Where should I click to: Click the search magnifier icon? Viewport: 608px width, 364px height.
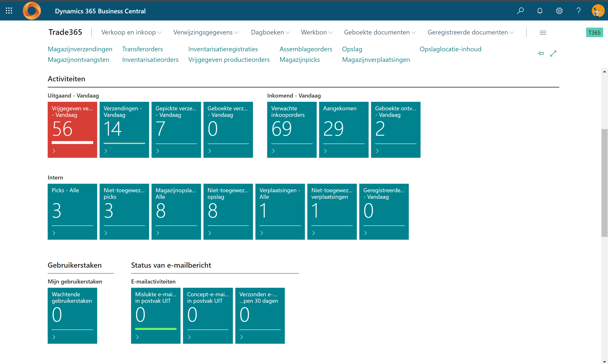(520, 11)
